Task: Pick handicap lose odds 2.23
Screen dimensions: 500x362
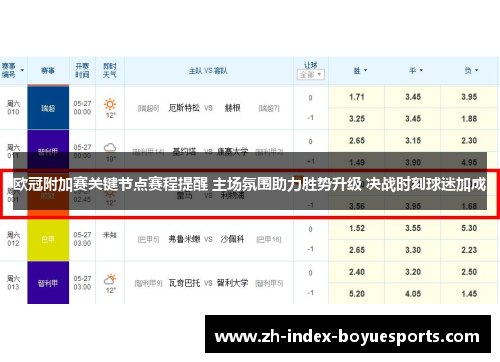Action: tap(469, 250)
